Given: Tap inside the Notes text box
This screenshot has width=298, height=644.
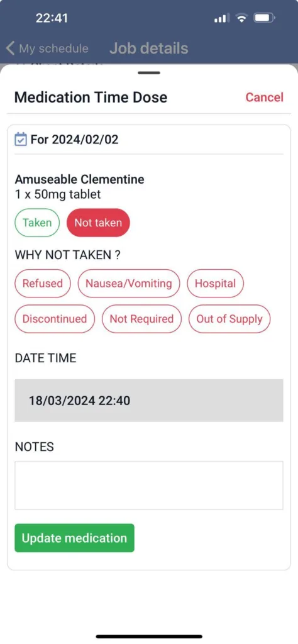Looking at the screenshot, I should point(149,485).
